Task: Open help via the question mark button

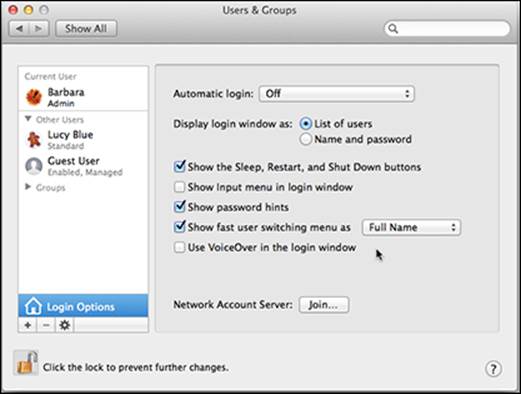Action: [493, 369]
